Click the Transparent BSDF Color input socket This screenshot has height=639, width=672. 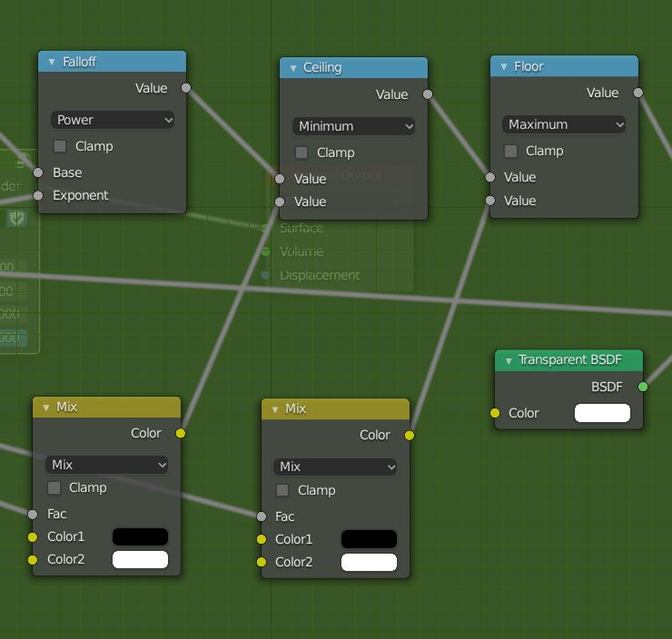(x=495, y=413)
